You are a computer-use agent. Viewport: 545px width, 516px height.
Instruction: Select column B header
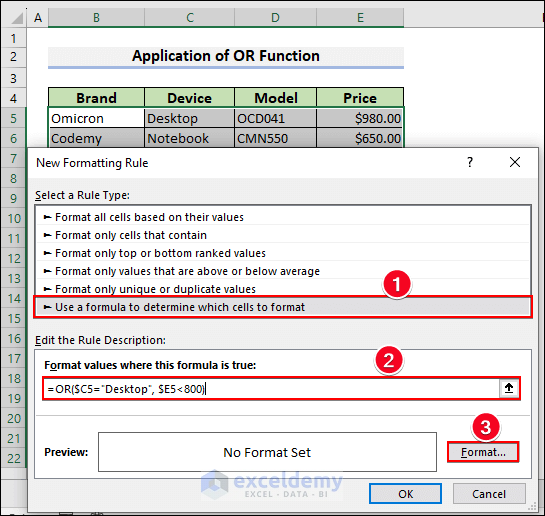click(96, 17)
